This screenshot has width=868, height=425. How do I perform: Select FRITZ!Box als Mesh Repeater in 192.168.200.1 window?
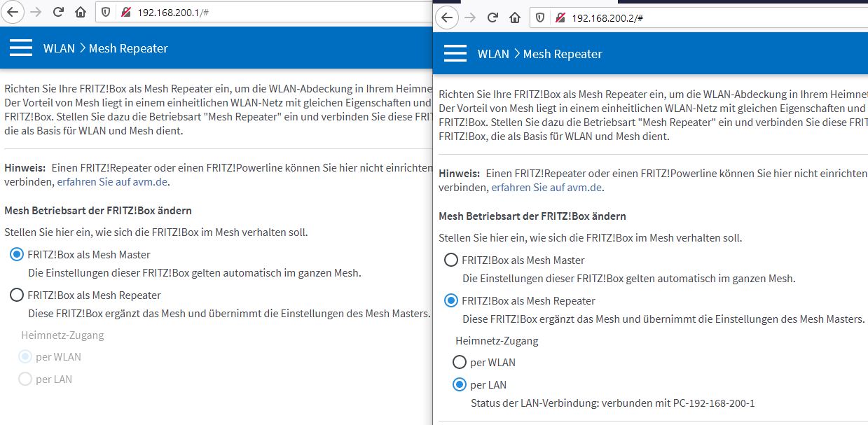(x=17, y=295)
